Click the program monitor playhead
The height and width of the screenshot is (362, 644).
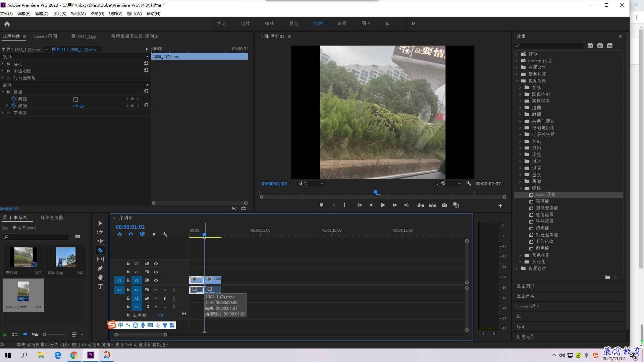point(375,192)
